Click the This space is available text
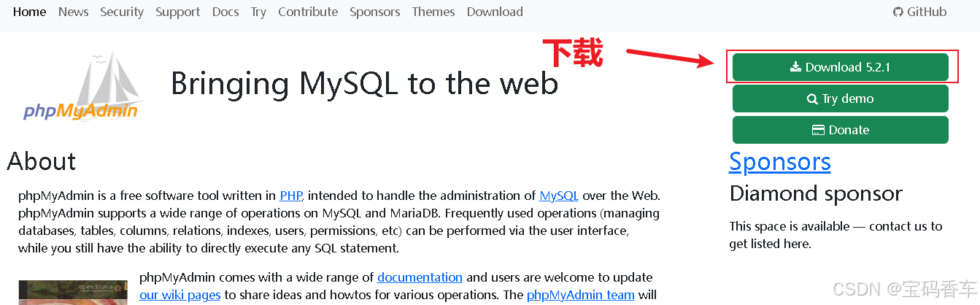The height and width of the screenshot is (305, 980). [836, 235]
